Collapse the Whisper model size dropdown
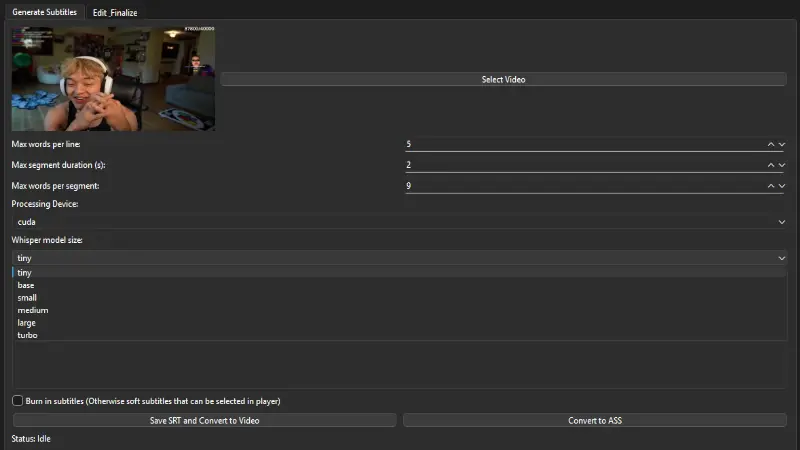 [399, 258]
